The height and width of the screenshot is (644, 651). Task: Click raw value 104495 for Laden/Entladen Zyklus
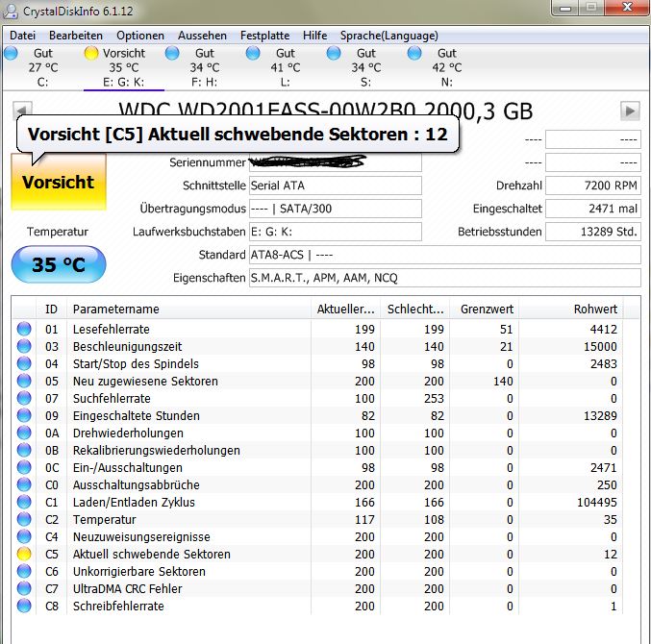click(596, 502)
